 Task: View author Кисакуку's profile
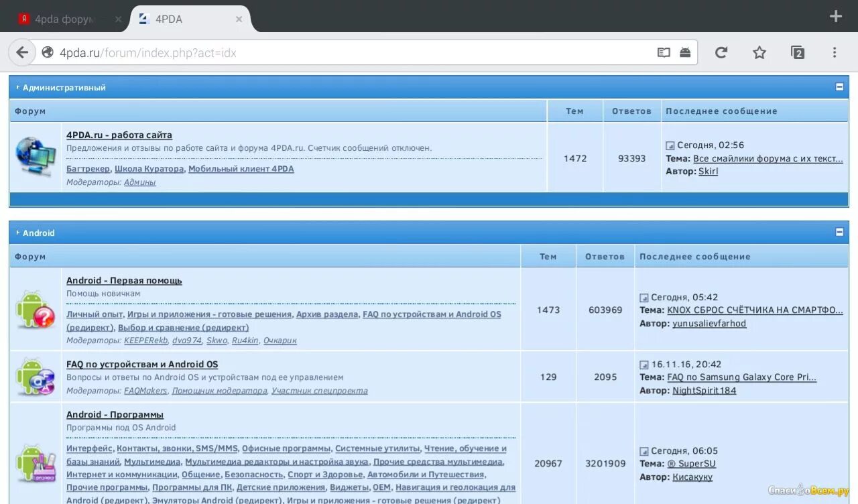click(x=692, y=477)
